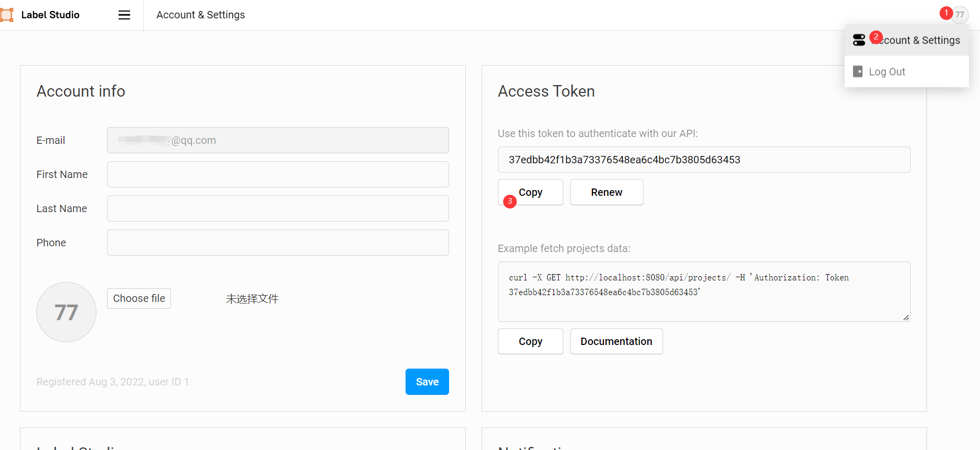The width and height of the screenshot is (980, 450).
Task: Open the hamburger menu
Action: [124, 15]
